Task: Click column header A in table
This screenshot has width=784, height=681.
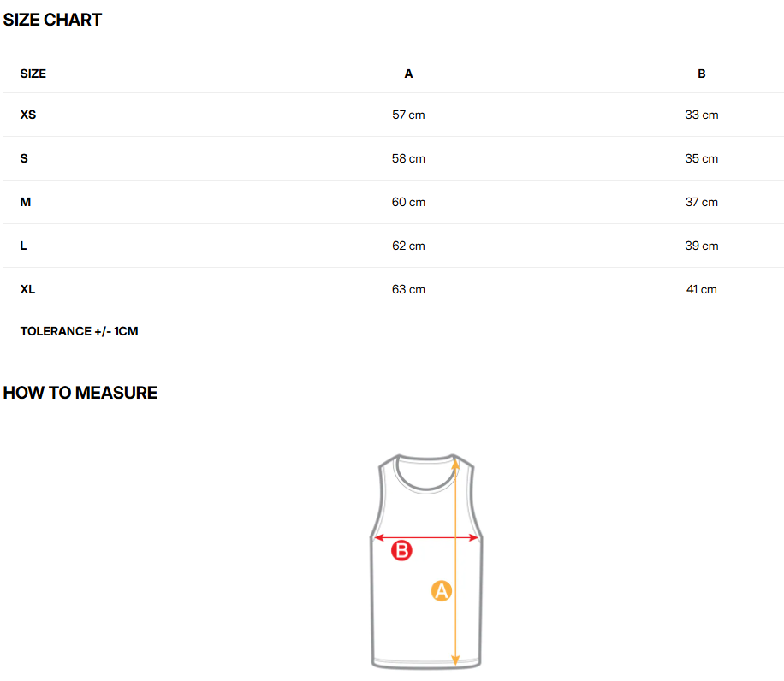Action: pos(408,74)
